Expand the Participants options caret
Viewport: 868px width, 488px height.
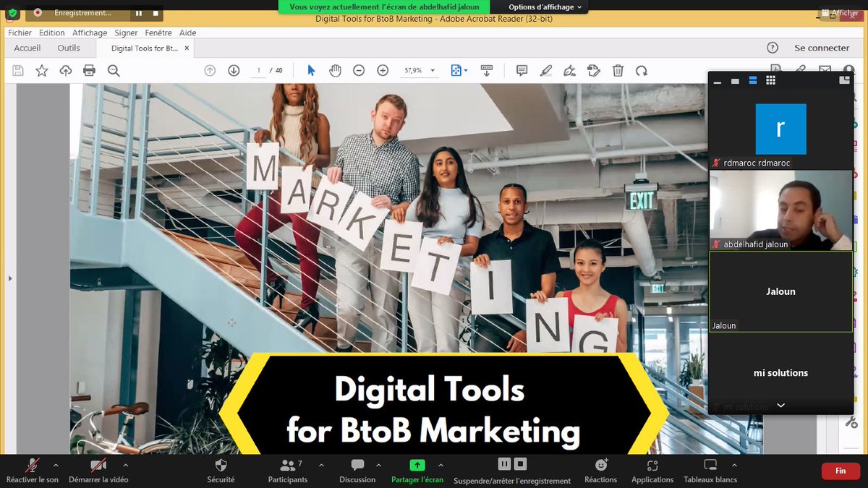(321, 465)
